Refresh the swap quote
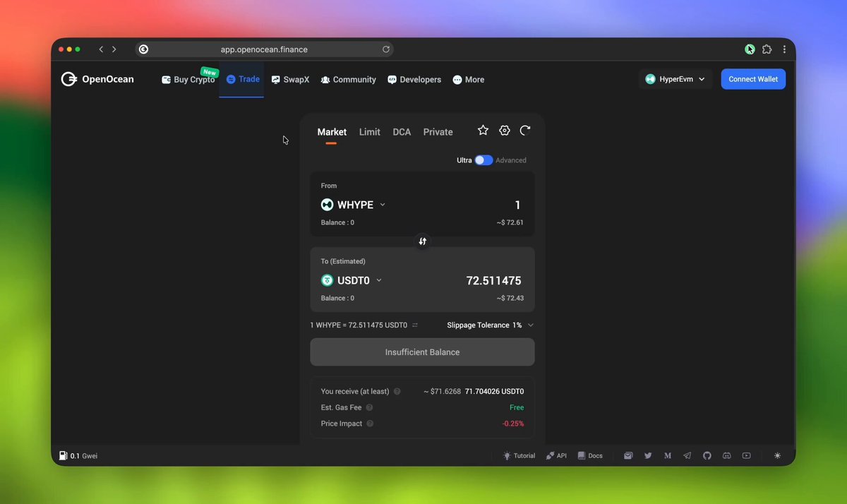 pyautogui.click(x=525, y=130)
